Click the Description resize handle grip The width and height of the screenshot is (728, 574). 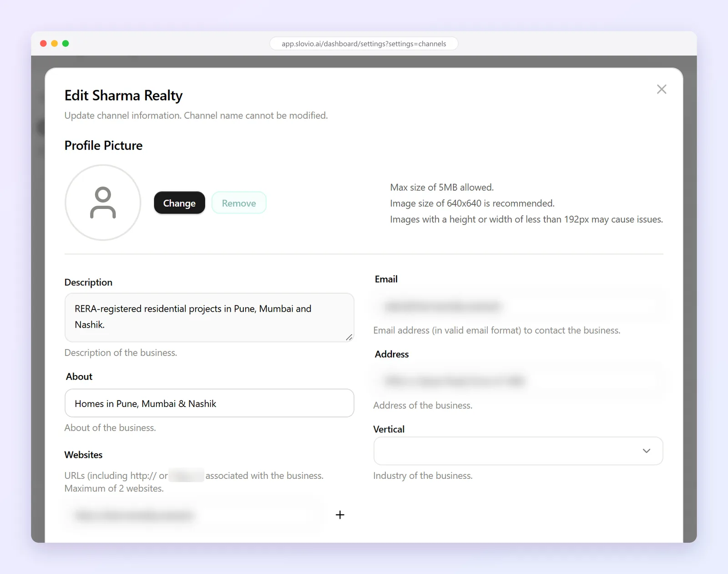pyautogui.click(x=349, y=337)
